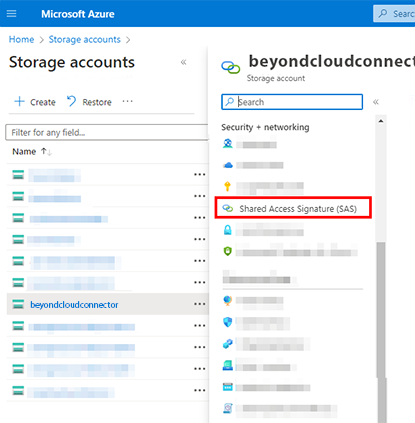Click the yellow key icon menu item
415x423 pixels.
pyautogui.click(x=228, y=186)
